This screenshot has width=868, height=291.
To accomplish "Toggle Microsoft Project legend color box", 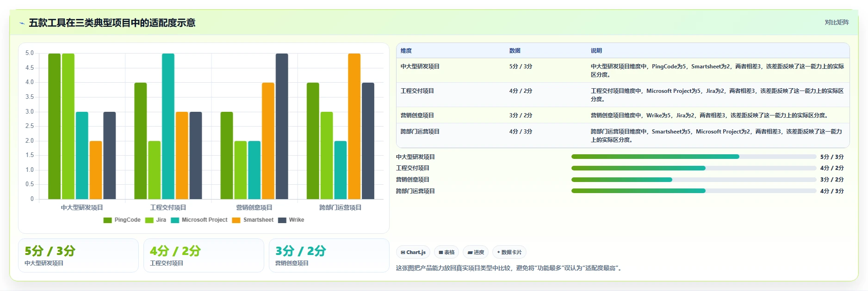I will pos(175,220).
